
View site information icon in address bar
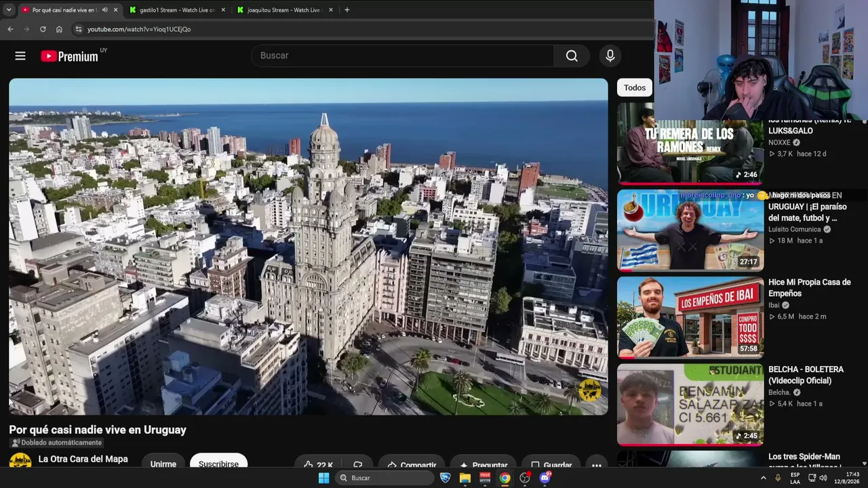coord(79,29)
